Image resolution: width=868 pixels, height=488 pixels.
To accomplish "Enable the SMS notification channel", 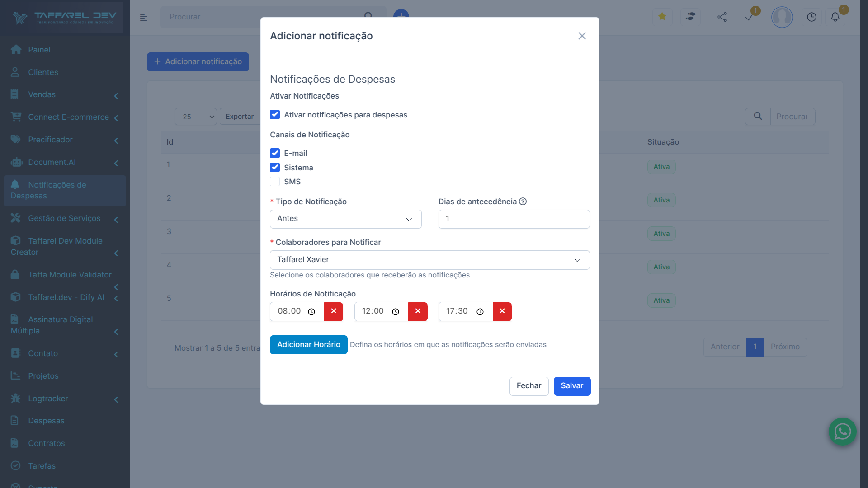I will pos(275,182).
